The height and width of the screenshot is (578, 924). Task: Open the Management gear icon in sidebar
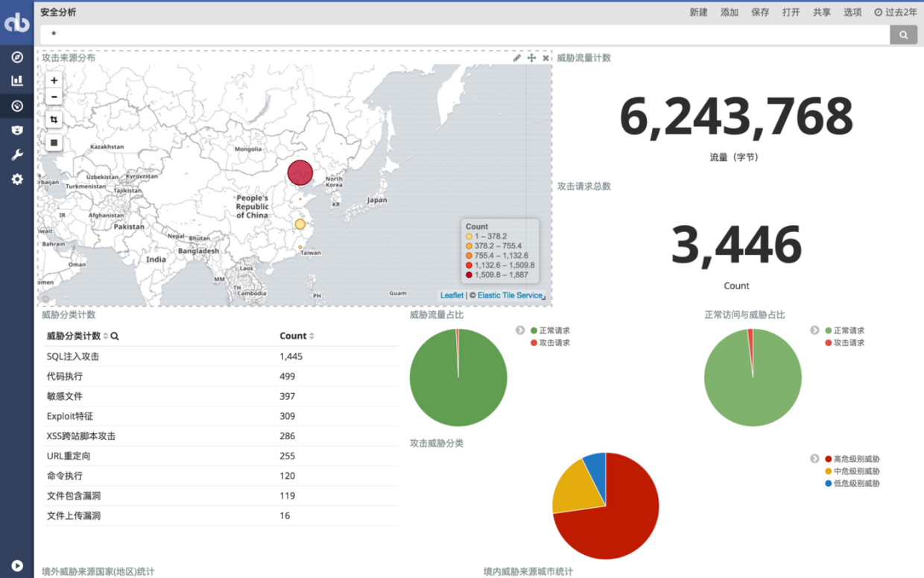click(x=16, y=179)
